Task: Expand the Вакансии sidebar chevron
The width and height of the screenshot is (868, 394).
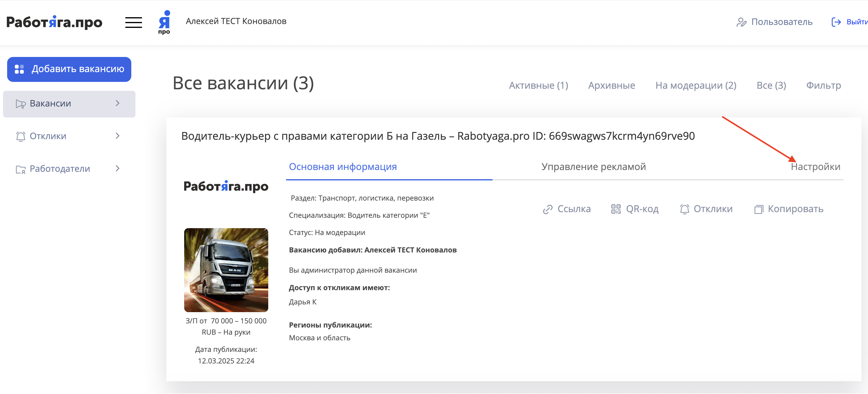Action: [x=118, y=103]
